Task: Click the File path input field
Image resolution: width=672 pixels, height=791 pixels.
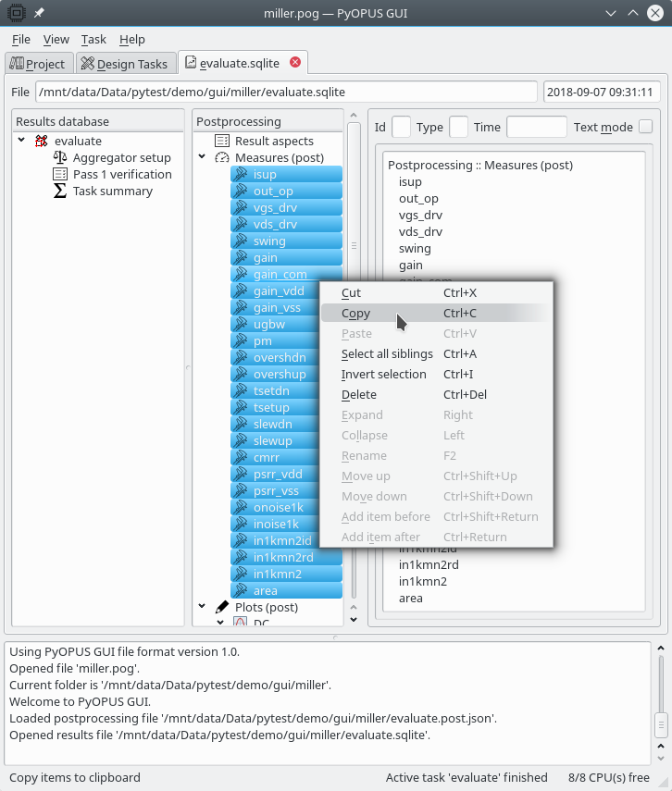Action: 286,93
